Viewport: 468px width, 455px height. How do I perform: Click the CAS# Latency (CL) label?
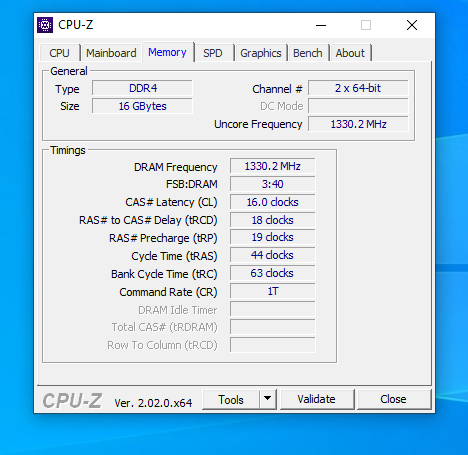coord(171,202)
